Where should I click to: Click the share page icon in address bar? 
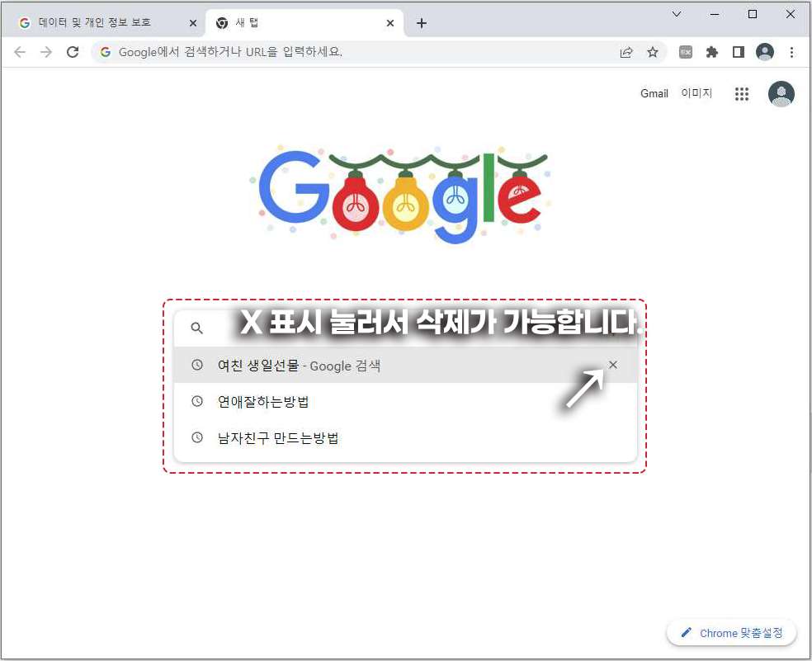coord(626,52)
